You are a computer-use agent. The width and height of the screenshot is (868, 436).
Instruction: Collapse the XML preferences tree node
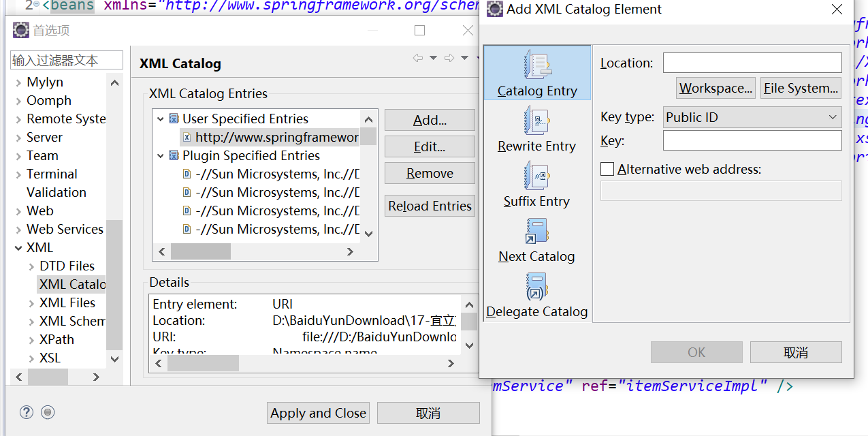[18, 248]
